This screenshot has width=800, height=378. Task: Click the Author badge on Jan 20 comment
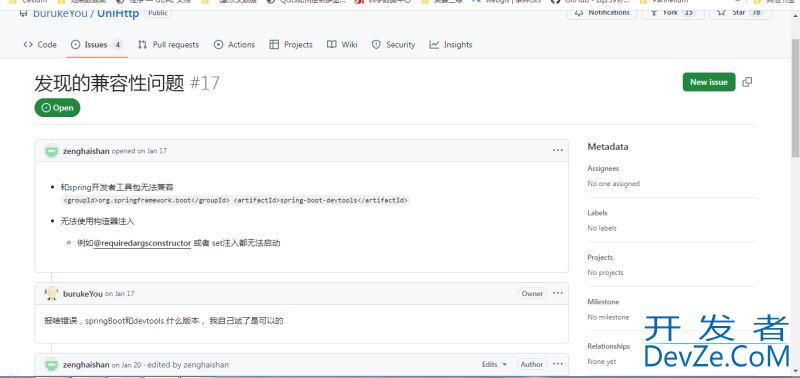pos(532,364)
